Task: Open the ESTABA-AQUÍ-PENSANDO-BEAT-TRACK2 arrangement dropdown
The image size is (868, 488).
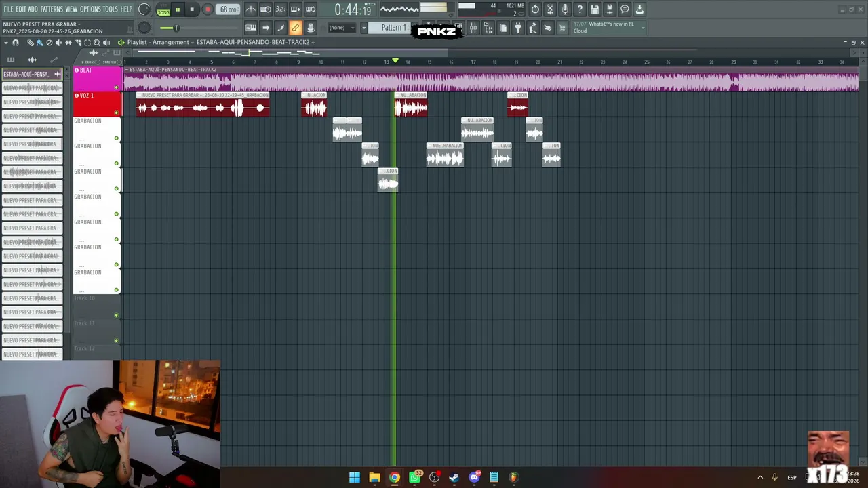Action: [255, 42]
